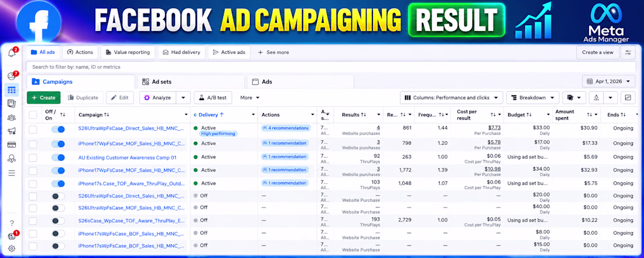Image resolution: width=644 pixels, height=258 pixels.
Task: Open the sidebar icon with red badge 1
Action: tap(12, 236)
